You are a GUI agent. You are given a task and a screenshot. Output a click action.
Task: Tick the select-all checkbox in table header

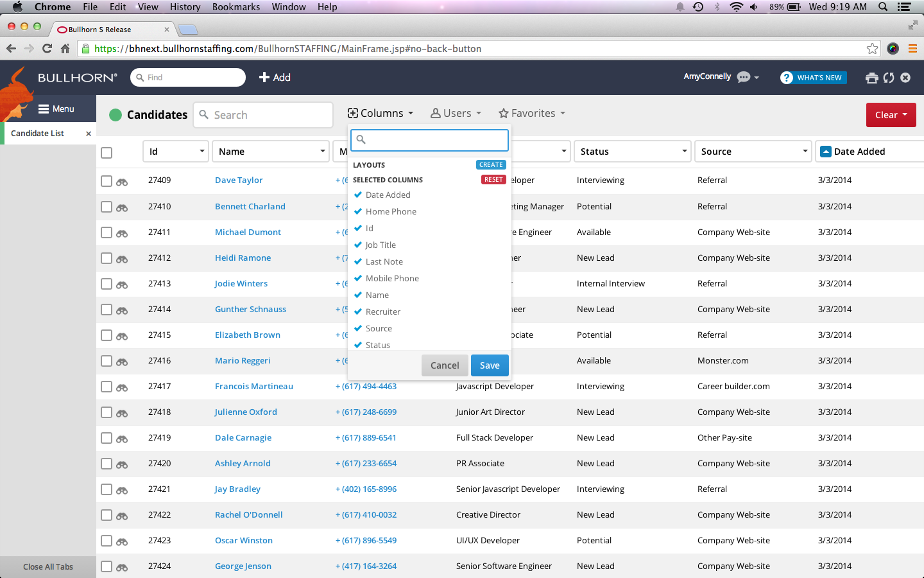click(x=107, y=153)
